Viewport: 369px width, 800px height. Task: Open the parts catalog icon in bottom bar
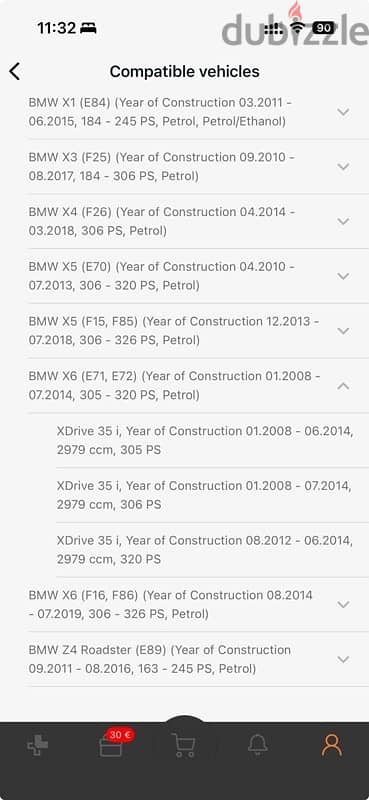(37, 745)
